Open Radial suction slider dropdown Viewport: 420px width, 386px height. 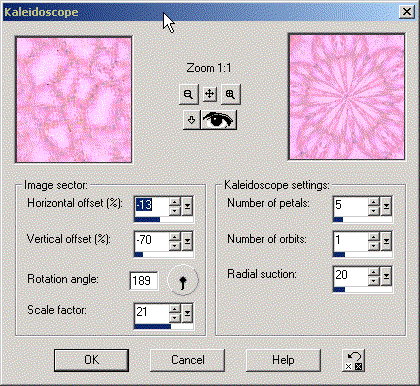coord(386,277)
